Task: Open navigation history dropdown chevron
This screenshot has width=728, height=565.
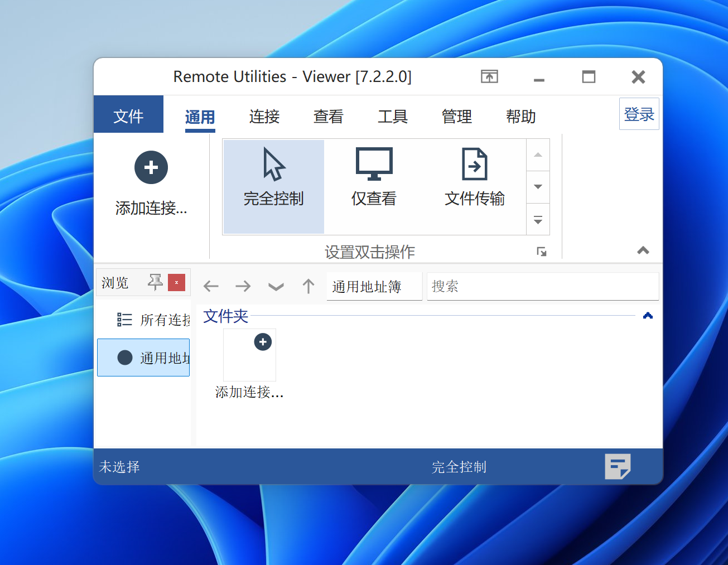Action: [x=276, y=287]
